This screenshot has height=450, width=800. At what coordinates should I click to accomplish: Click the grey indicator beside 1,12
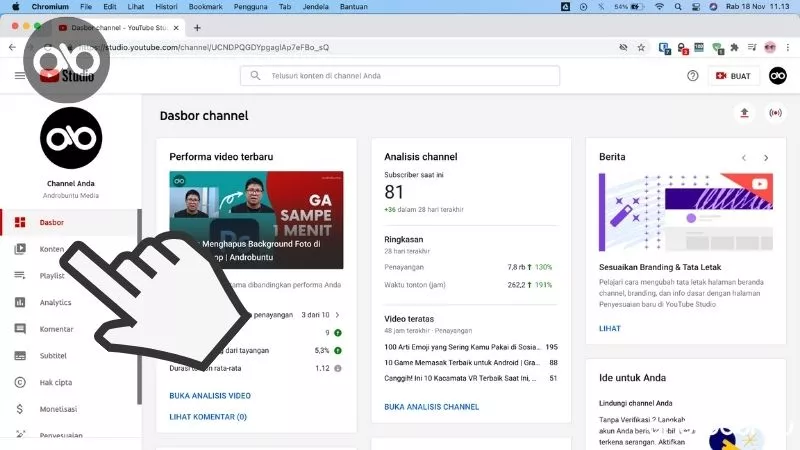point(338,368)
